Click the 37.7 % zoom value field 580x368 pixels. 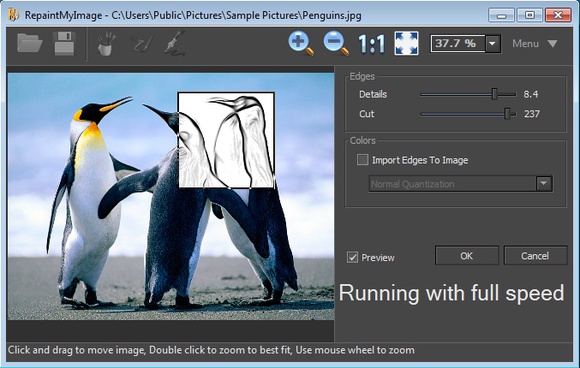point(458,44)
